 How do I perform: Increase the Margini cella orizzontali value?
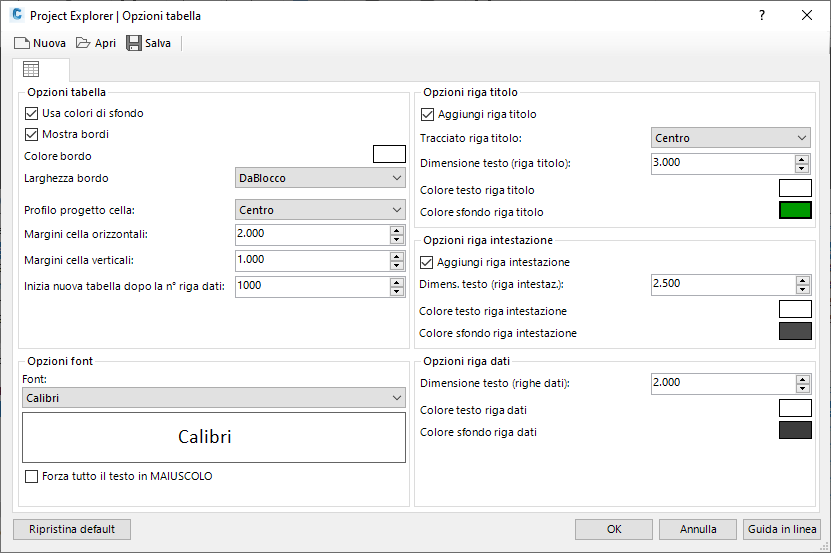click(x=397, y=229)
